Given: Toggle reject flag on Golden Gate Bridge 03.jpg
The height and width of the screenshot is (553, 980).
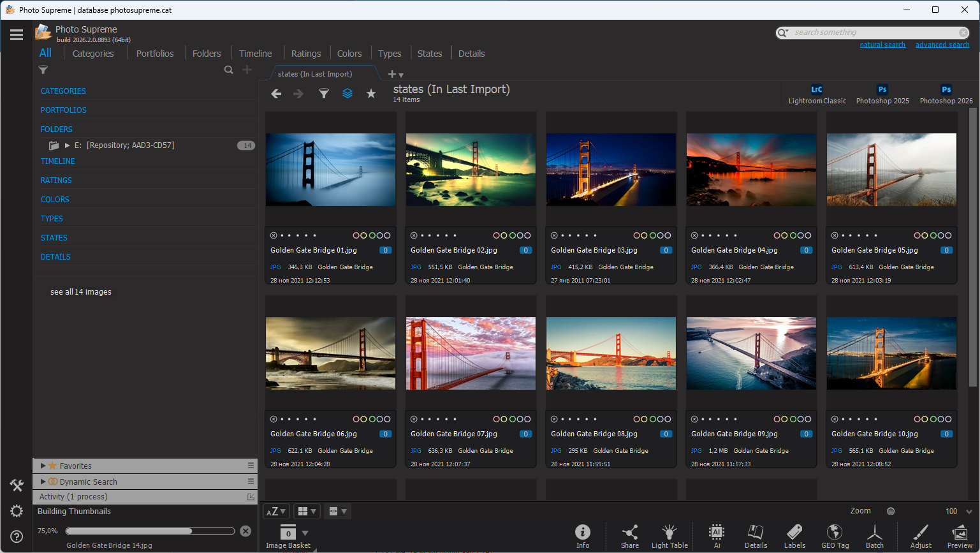Looking at the screenshot, I should click(x=554, y=235).
